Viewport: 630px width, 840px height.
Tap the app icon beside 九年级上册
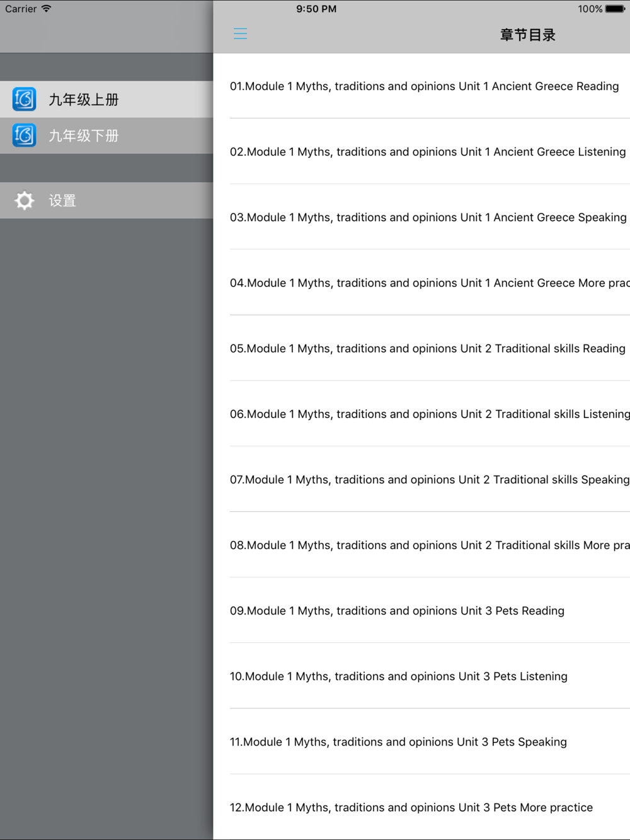(x=25, y=99)
